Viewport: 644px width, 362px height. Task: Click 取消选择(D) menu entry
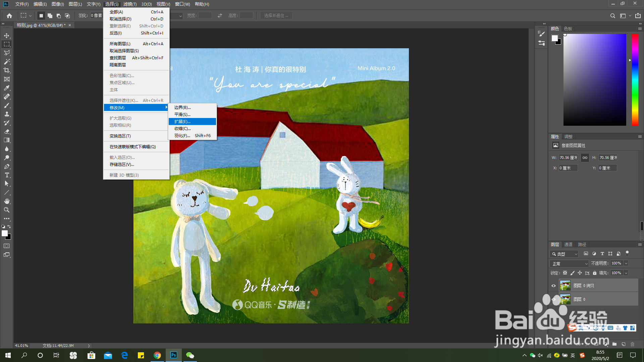(x=136, y=19)
